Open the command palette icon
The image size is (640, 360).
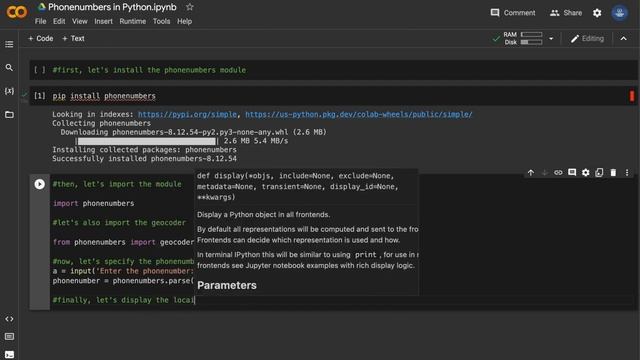[x=9, y=336]
